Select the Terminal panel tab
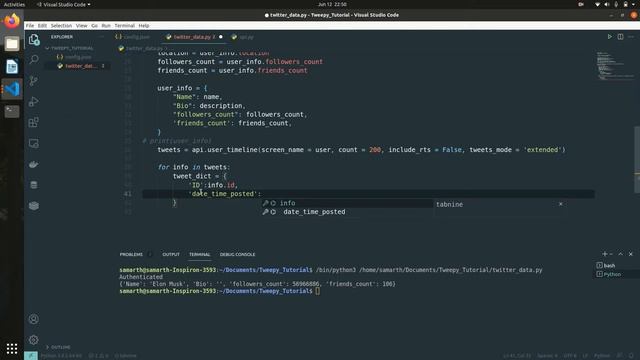Screen dimensions: 640x360 click(200, 254)
